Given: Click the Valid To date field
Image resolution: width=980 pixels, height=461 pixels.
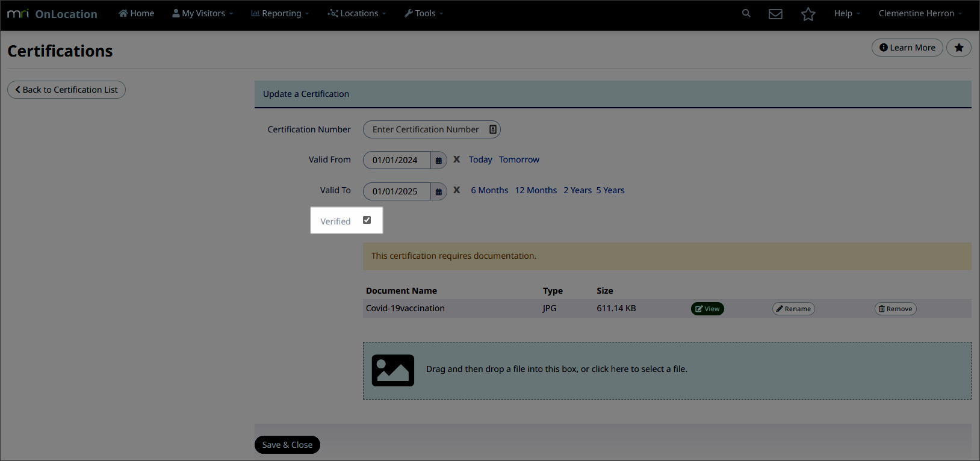Looking at the screenshot, I should 397,191.
